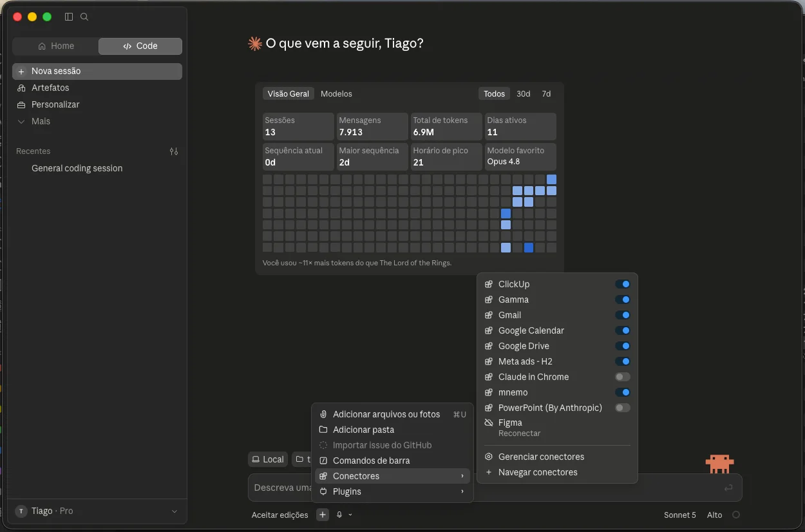Open the Tiago · Pro account chevron

coord(174,511)
